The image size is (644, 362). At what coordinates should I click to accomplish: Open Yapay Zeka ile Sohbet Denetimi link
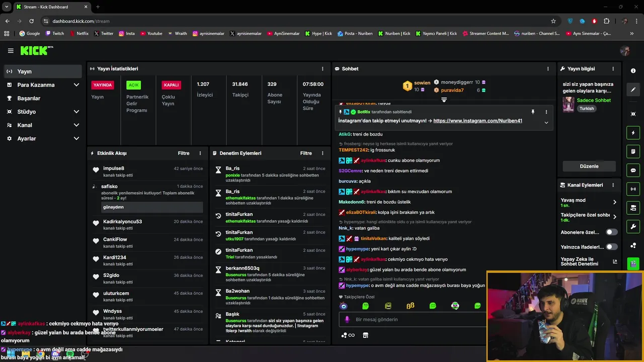589,261
